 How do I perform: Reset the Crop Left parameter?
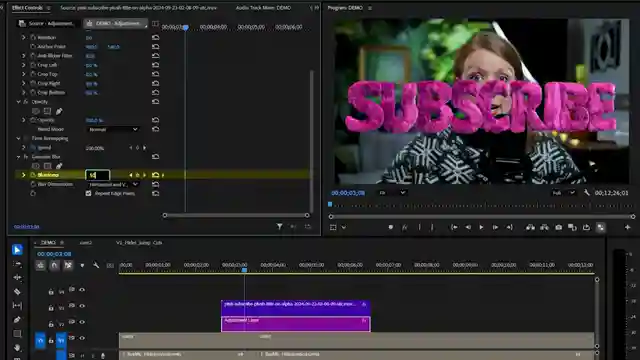pyautogui.click(x=156, y=65)
